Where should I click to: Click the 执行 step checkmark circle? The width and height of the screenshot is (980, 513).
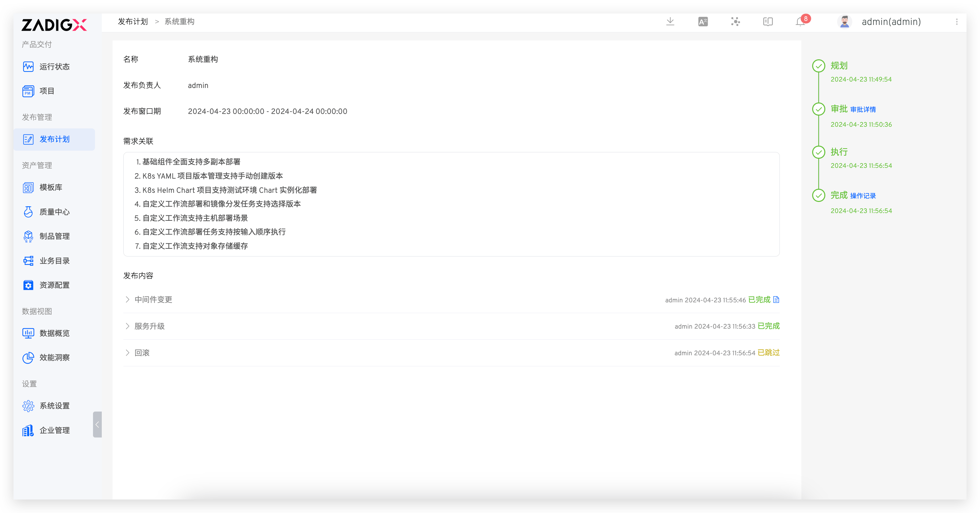pyautogui.click(x=818, y=152)
